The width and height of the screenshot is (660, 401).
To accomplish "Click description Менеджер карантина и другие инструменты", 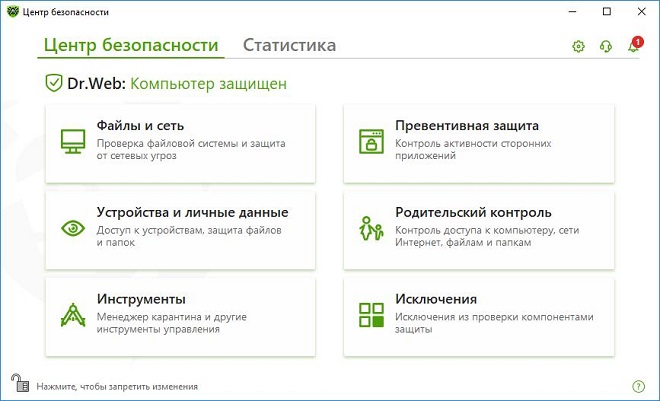I will point(172,323).
